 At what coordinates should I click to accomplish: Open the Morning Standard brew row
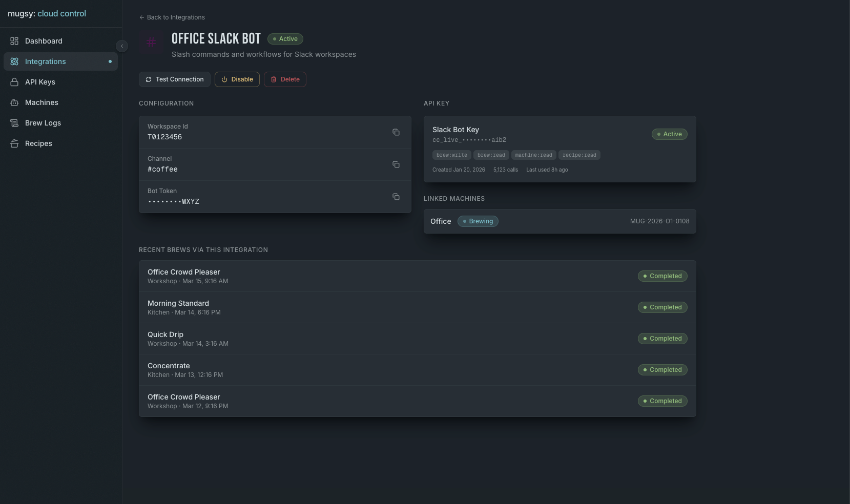(x=417, y=307)
